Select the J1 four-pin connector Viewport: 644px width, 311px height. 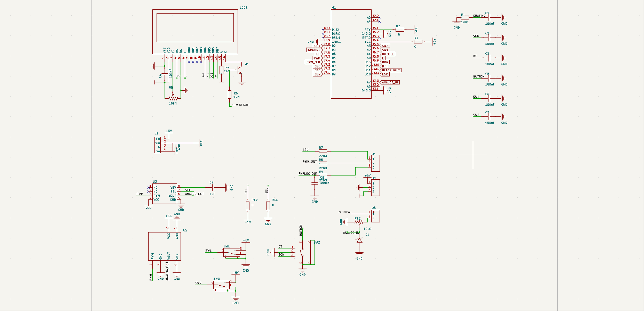click(x=158, y=145)
